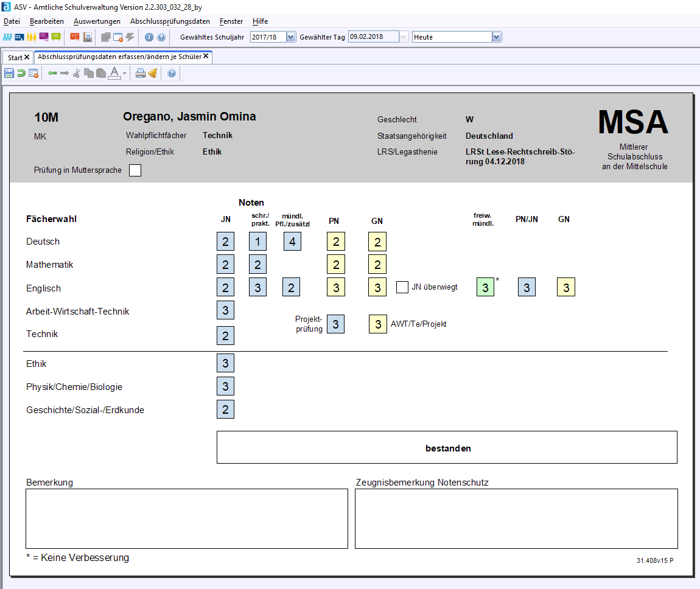Viewport: 700px width, 589px height.
Task: Open the help question mark in main toolbar
Action: 161,37
